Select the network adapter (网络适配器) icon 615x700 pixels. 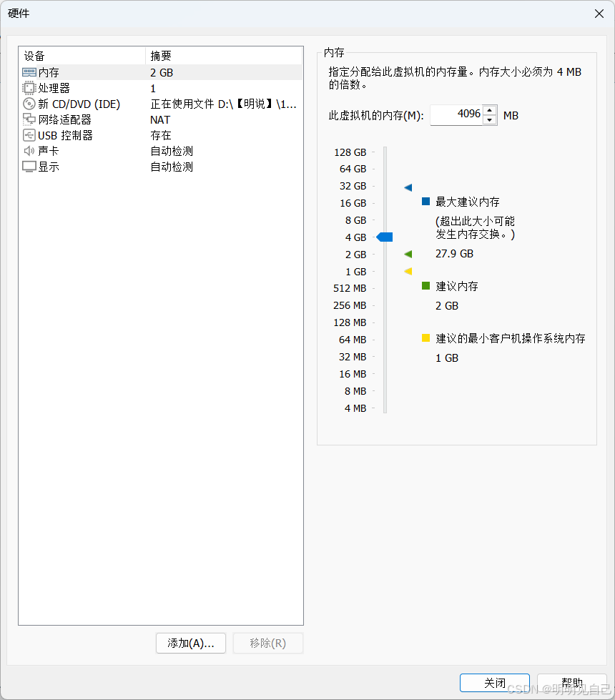coord(29,119)
